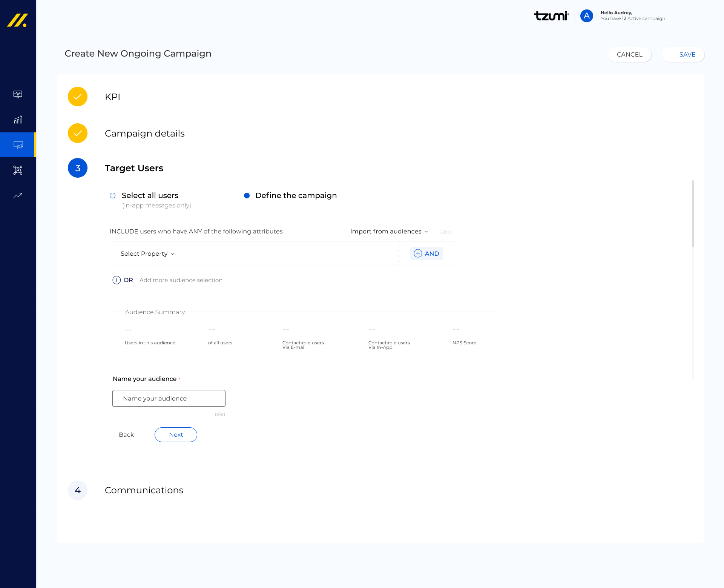Open the campaigns megaphone sidebar icon
724x588 pixels.
pos(18,145)
